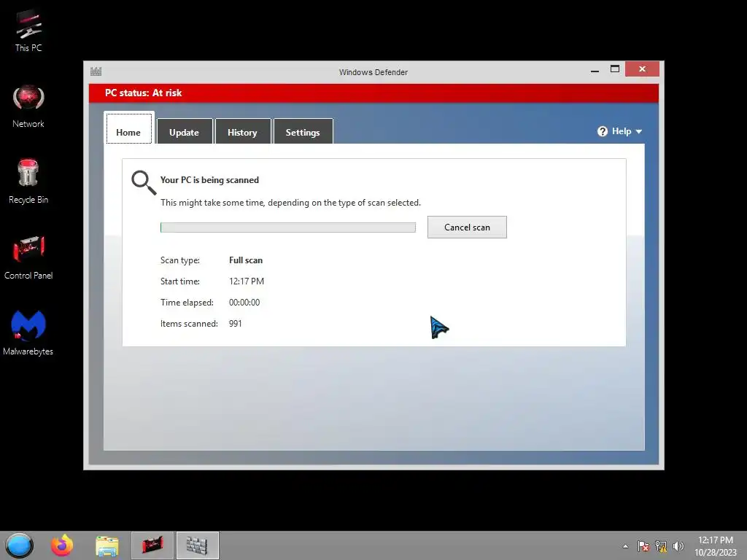The height and width of the screenshot is (560, 747).
Task: Click the 'Scan type:' label
Action: point(180,260)
